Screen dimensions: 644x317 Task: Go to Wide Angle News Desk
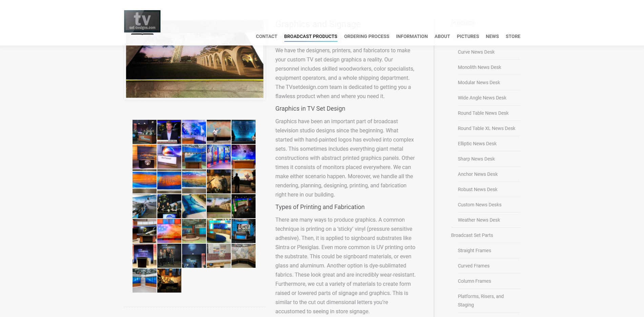[x=482, y=98]
